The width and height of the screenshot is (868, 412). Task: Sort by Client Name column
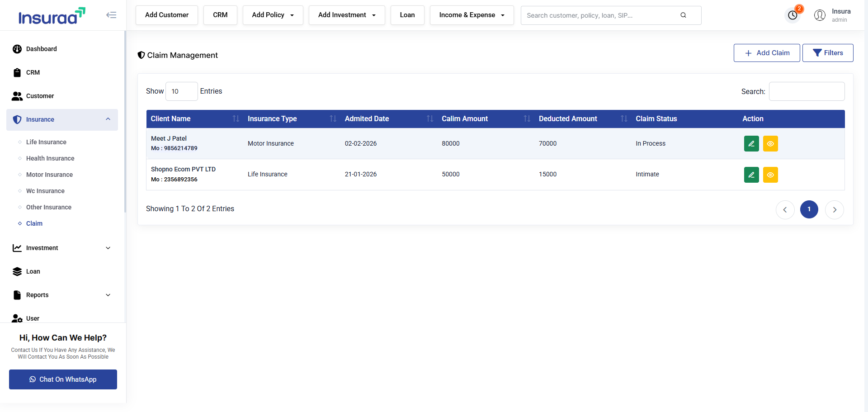195,119
